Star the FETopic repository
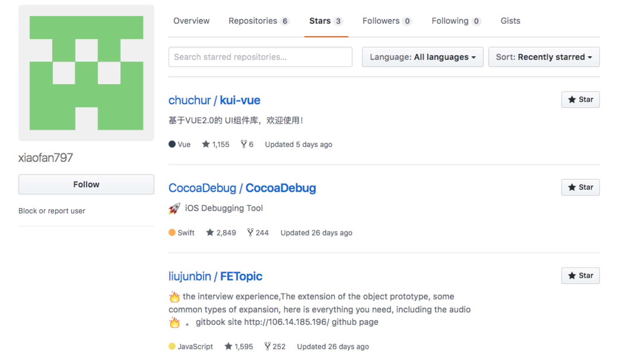The width and height of the screenshot is (629, 364). pyautogui.click(x=580, y=276)
